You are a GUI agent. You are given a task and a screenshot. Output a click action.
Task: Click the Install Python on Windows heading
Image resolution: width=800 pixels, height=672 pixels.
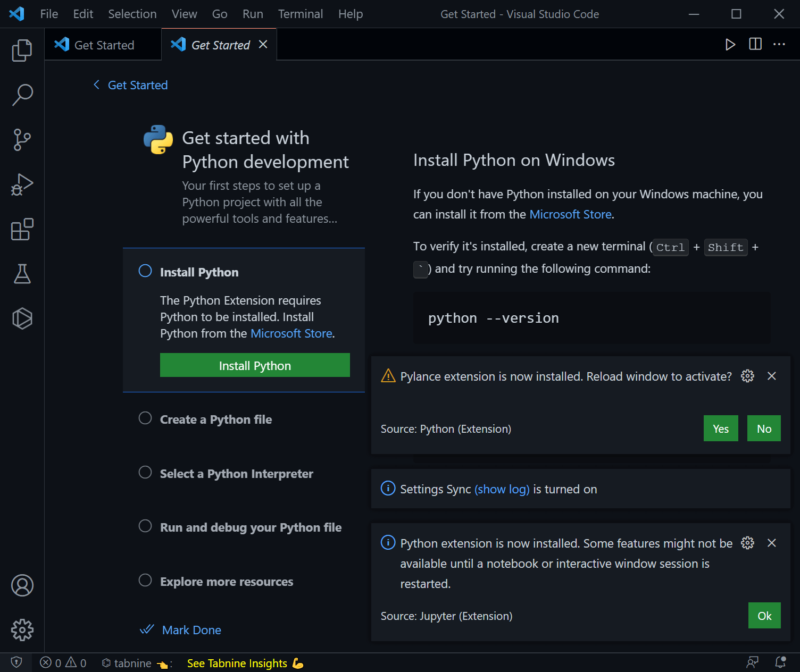click(514, 160)
